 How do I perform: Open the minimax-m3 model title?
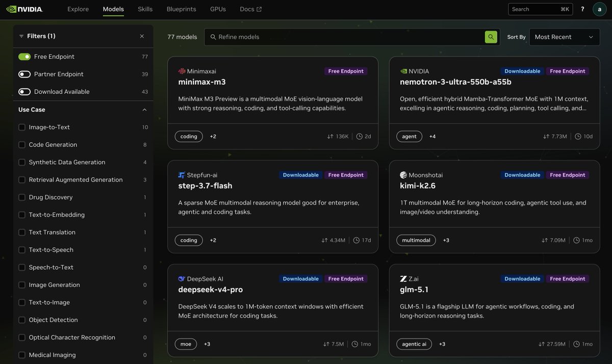202,82
